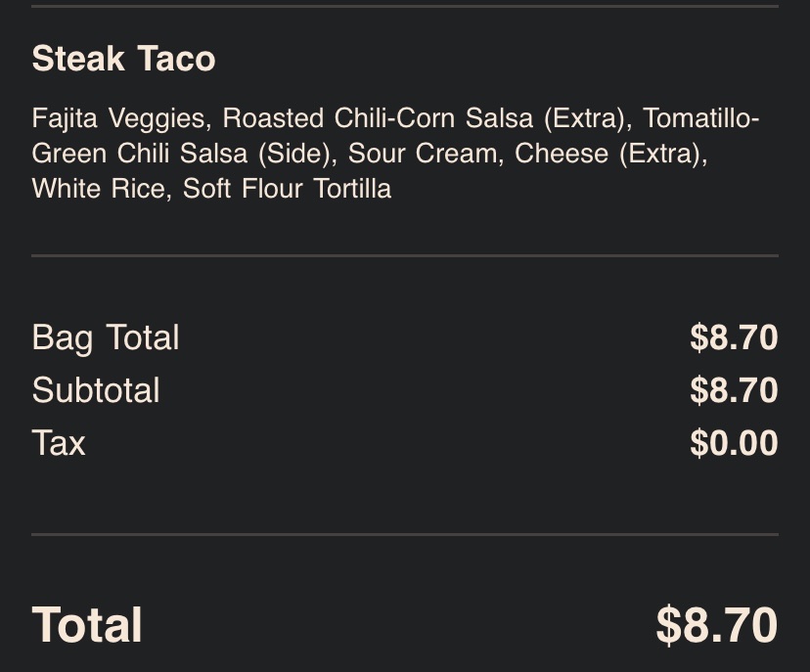This screenshot has width=810, height=672.
Task: Click the divider line above Total
Action: [x=405, y=534]
